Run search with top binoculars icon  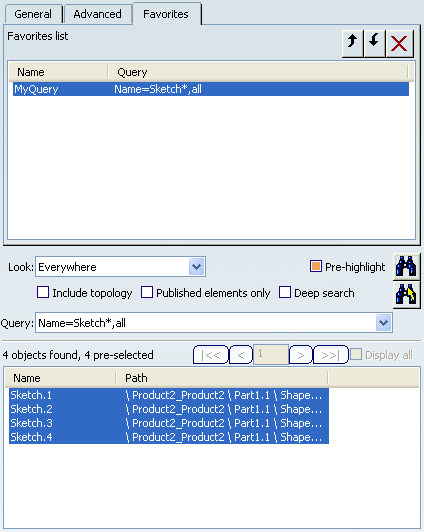pos(406,266)
